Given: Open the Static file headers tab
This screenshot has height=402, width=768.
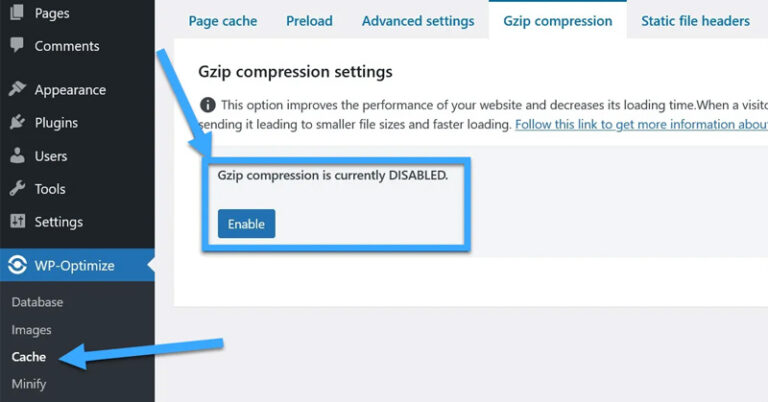Looking at the screenshot, I should click(x=695, y=21).
